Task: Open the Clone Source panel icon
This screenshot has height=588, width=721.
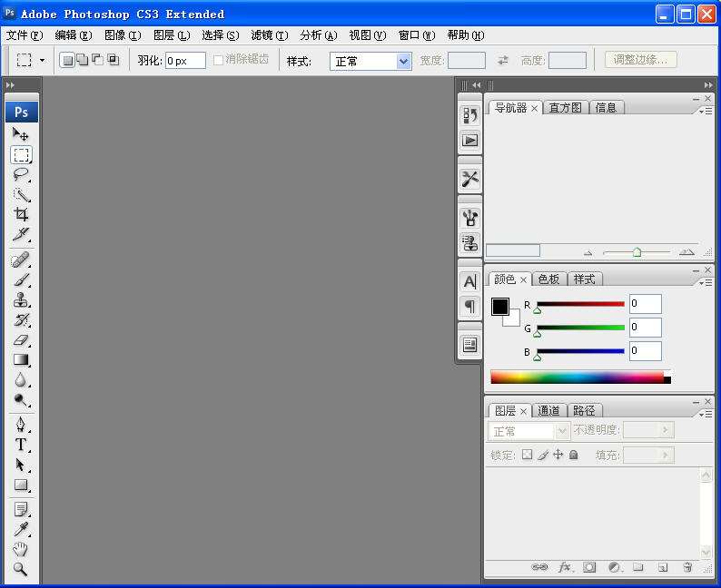Action: click(x=470, y=242)
